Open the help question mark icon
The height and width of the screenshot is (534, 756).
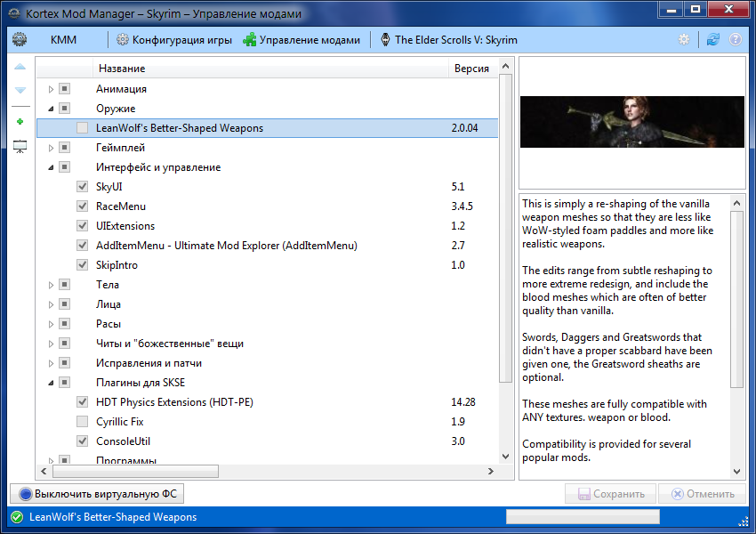(x=736, y=39)
